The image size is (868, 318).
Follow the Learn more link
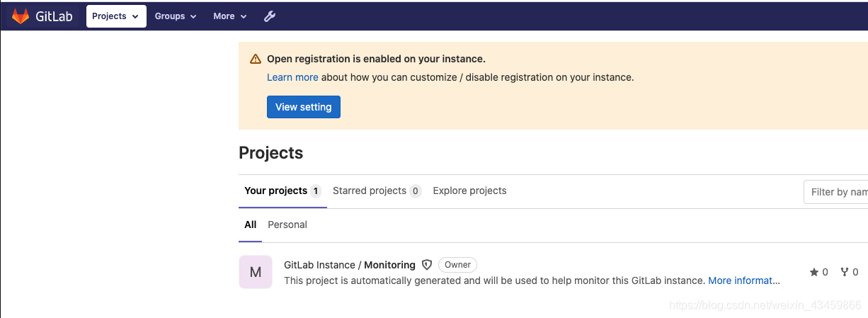pos(292,77)
